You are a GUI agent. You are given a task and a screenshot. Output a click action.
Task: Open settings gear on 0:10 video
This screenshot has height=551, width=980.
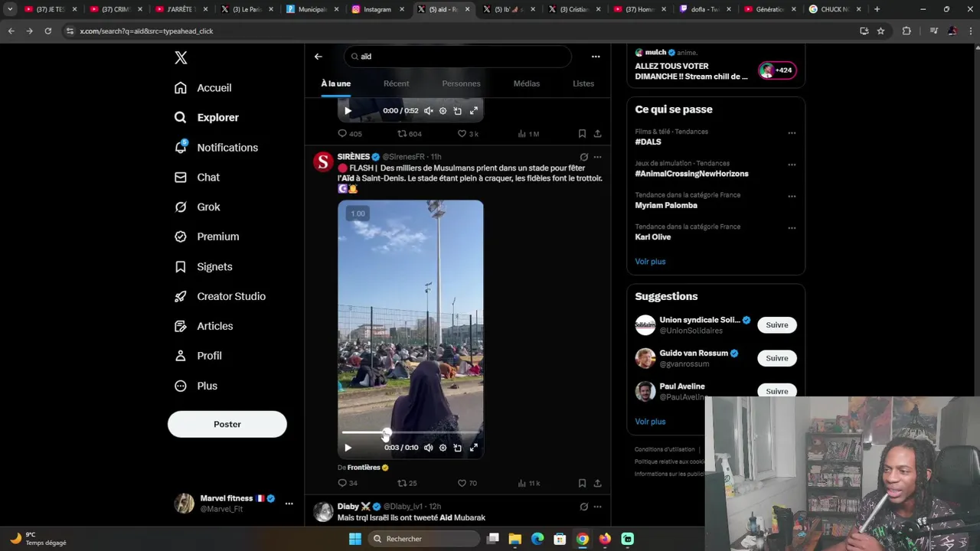click(443, 448)
